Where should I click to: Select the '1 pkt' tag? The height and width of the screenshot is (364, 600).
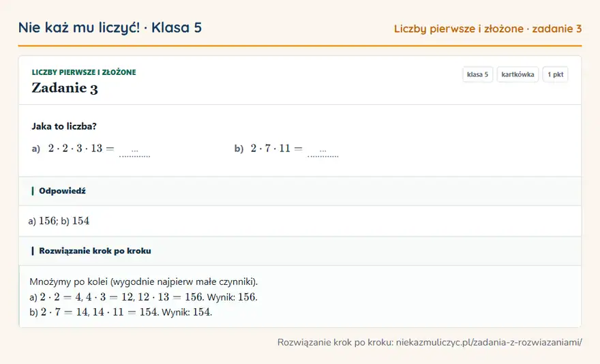click(x=555, y=74)
